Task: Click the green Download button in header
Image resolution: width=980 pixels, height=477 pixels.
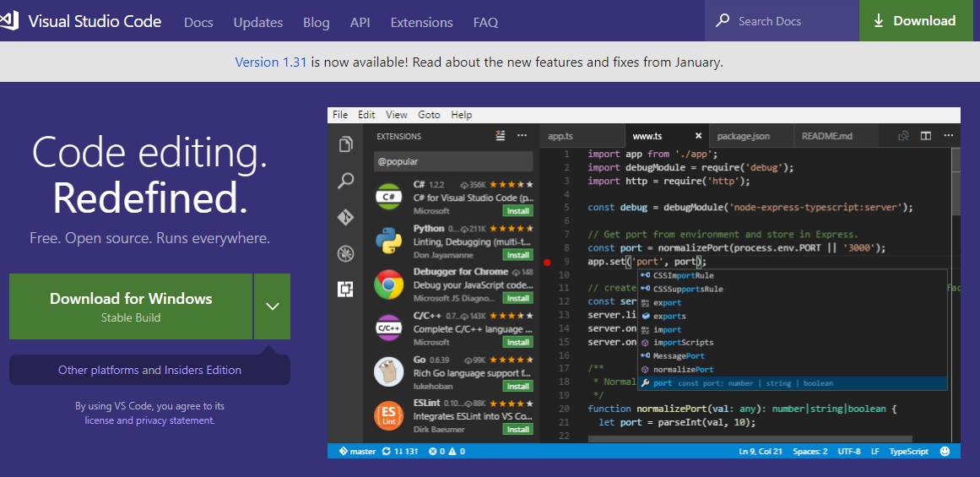Action: pos(916,20)
